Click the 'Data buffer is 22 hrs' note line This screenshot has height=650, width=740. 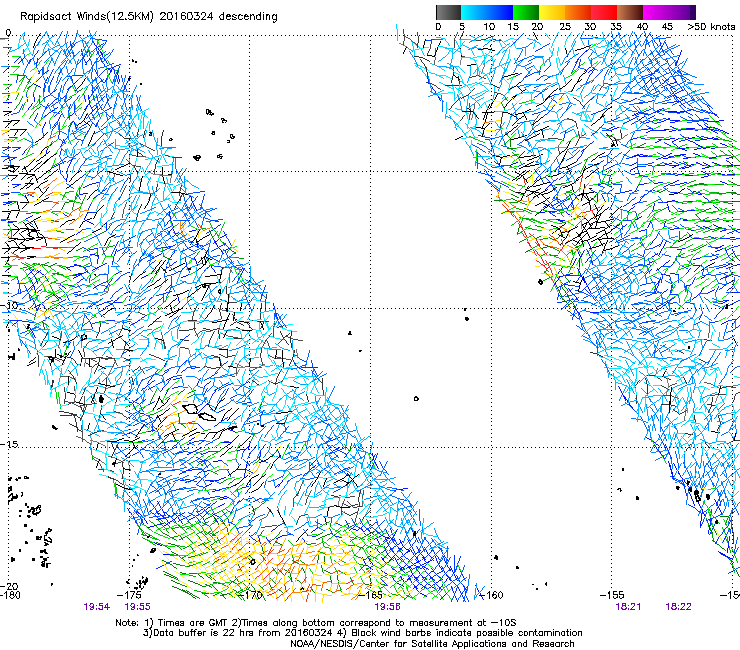click(362, 633)
